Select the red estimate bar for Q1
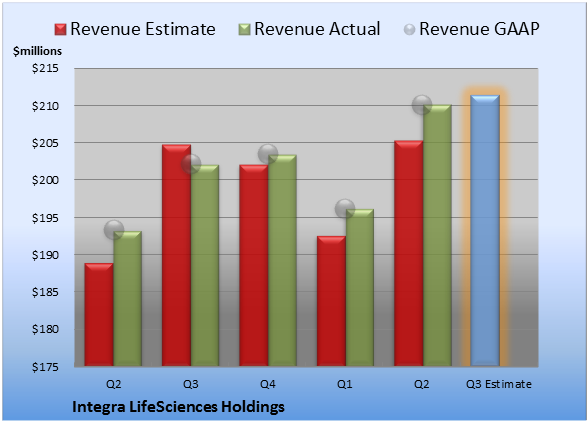This screenshot has height=422, width=588. 332,301
